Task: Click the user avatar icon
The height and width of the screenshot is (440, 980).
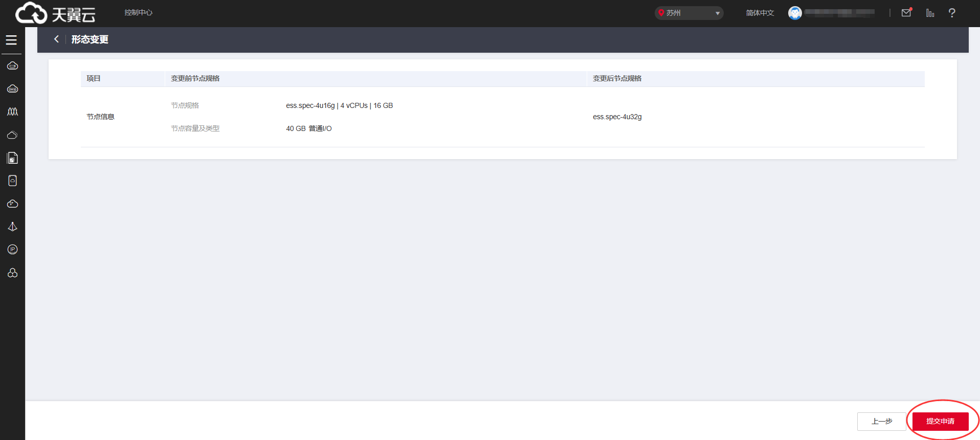Action: tap(795, 13)
